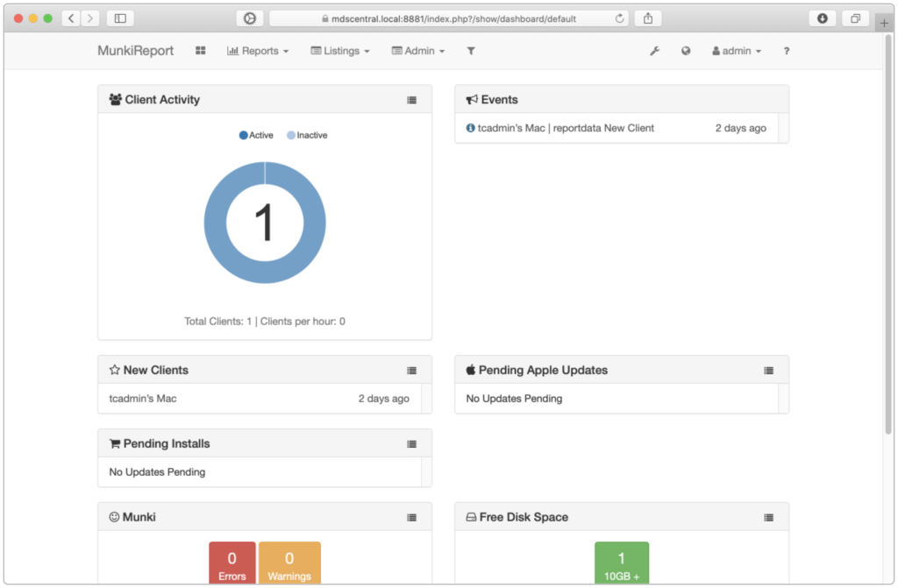
Task: Open Pending Apple Updates listing icon
Action: point(768,371)
